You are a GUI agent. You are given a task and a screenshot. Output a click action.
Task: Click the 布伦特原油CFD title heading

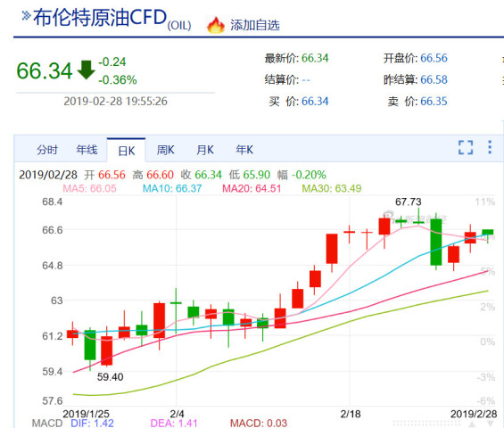(100, 17)
